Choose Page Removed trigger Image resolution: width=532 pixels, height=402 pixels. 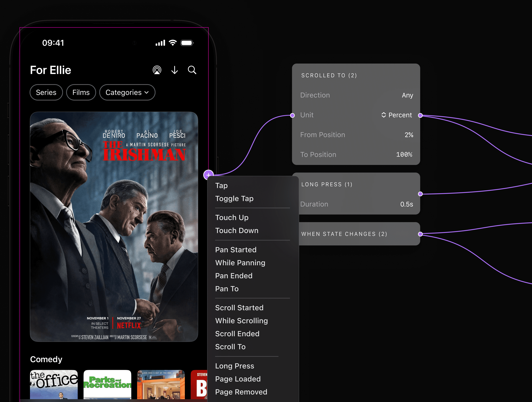(x=241, y=392)
